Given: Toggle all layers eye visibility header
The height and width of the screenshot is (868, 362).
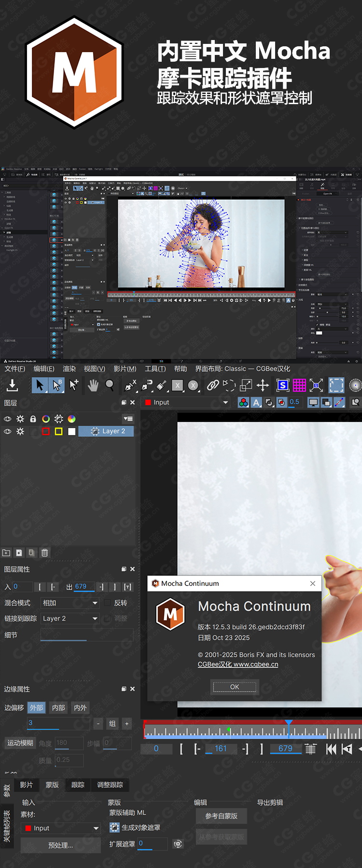Looking at the screenshot, I should [8, 419].
